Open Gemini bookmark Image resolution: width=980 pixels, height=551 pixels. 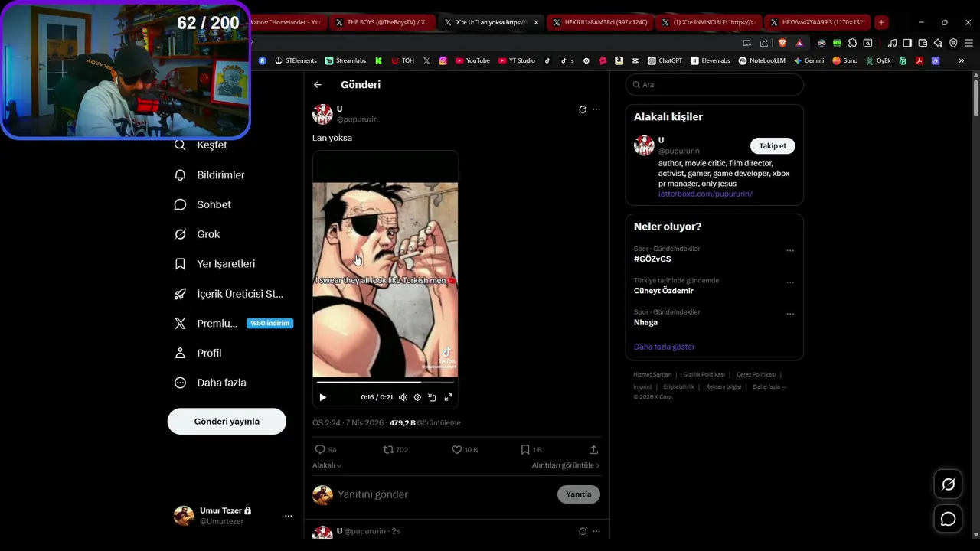point(808,60)
